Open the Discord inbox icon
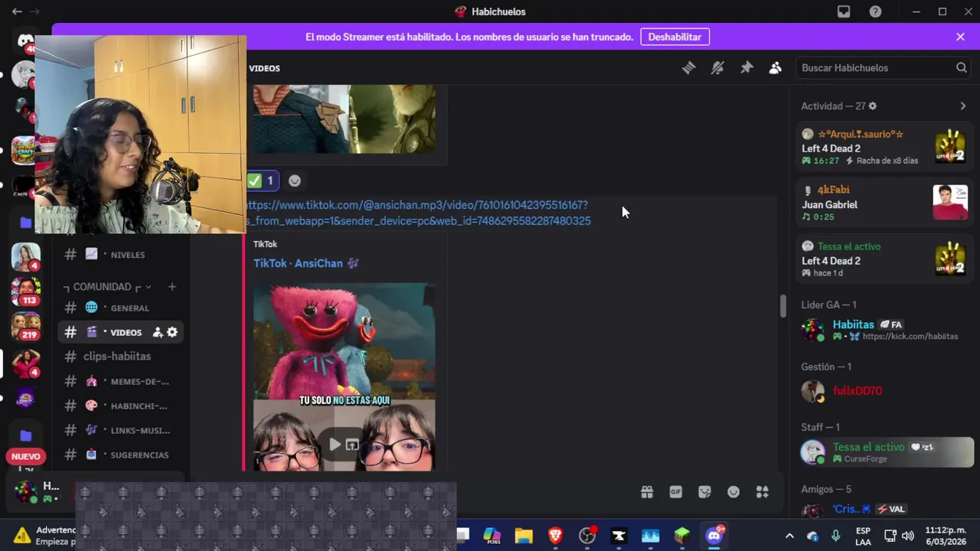Viewport: 980px width, 551px height. coord(844,11)
